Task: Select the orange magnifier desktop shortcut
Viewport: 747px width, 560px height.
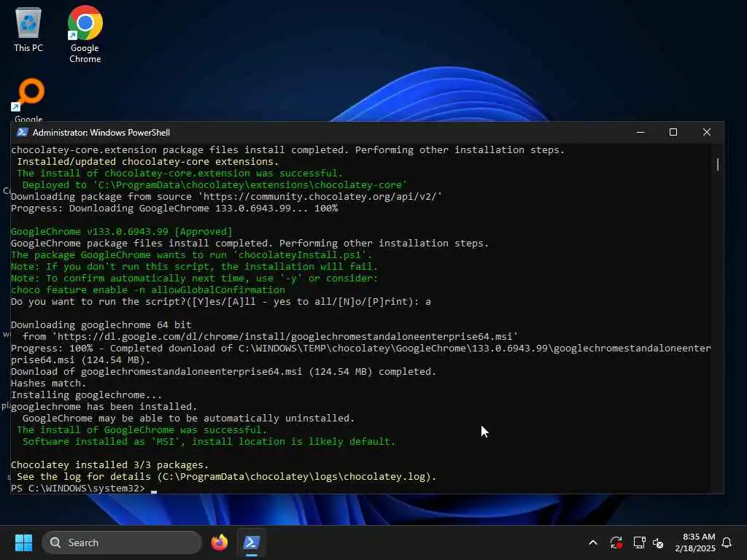Action: click(x=28, y=98)
